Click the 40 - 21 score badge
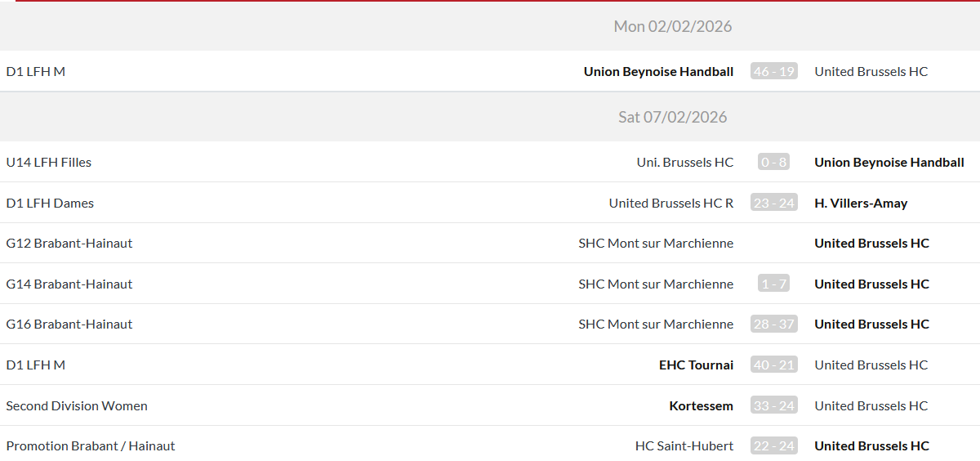 [x=773, y=365]
